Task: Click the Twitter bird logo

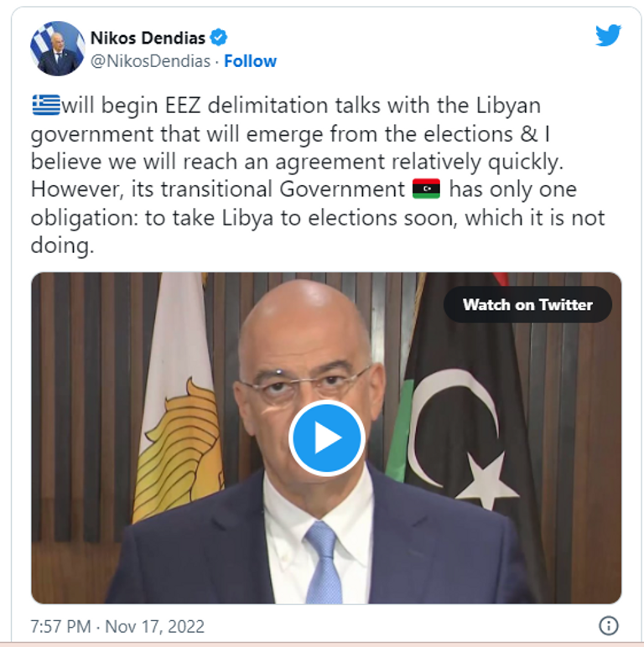Action: [x=608, y=35]
